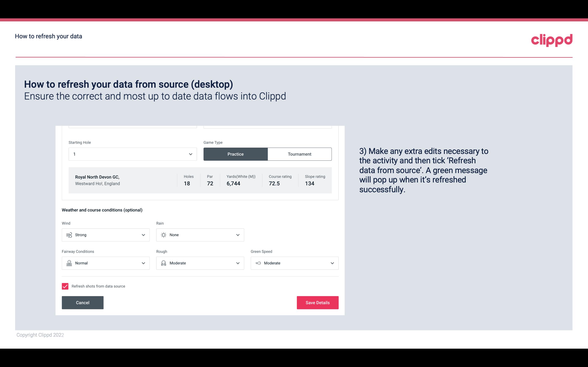Expand the Green Speed dropdown
This screenshot has height=367, width=588.
[x=332, y=263]
